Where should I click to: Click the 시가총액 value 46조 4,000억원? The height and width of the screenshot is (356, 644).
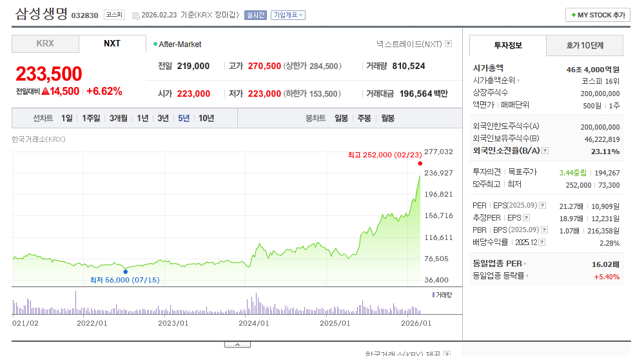pos(592,70)
